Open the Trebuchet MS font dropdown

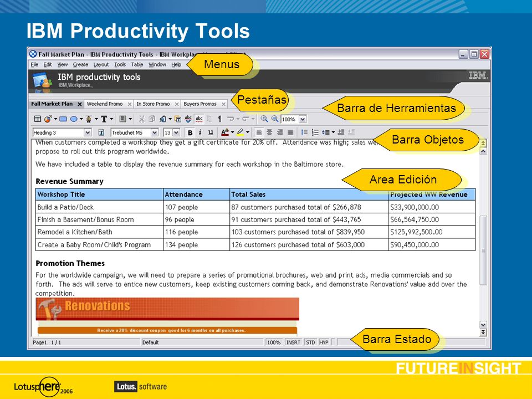coord(155,132)
